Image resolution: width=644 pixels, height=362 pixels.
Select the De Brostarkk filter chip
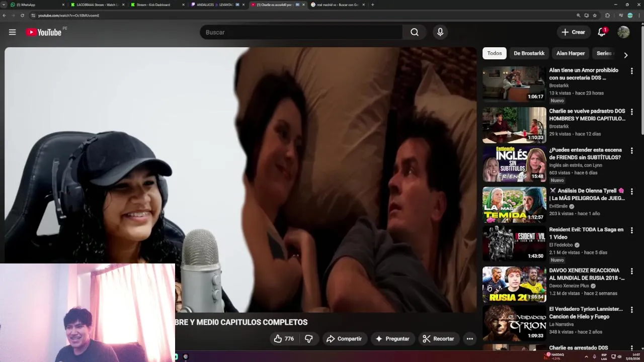(x=529, y=53)
